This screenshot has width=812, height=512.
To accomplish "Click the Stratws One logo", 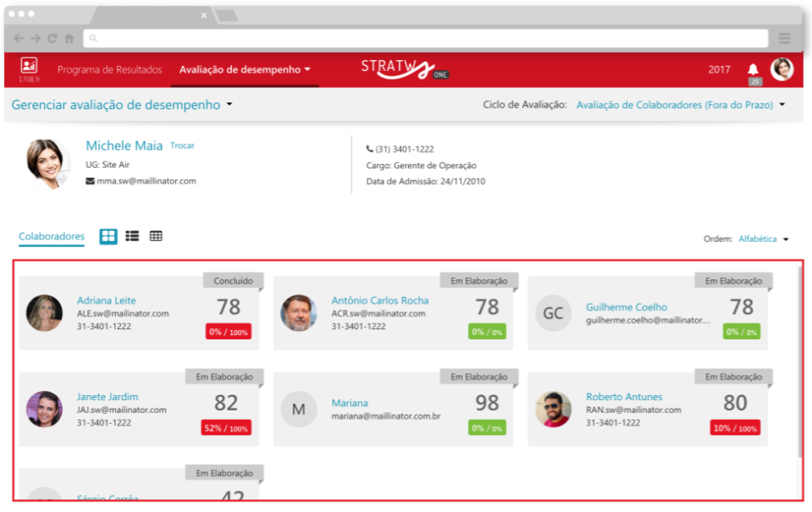I will 404,69.
